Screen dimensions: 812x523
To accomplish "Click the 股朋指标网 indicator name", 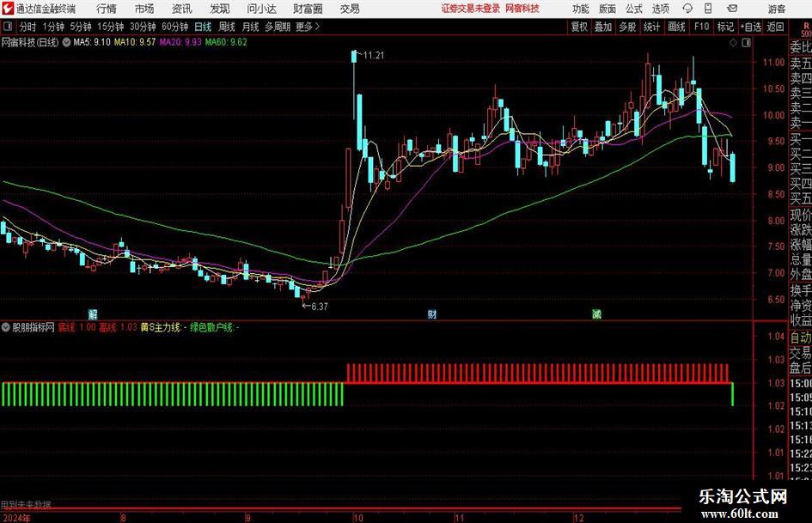I will point(34,327).
